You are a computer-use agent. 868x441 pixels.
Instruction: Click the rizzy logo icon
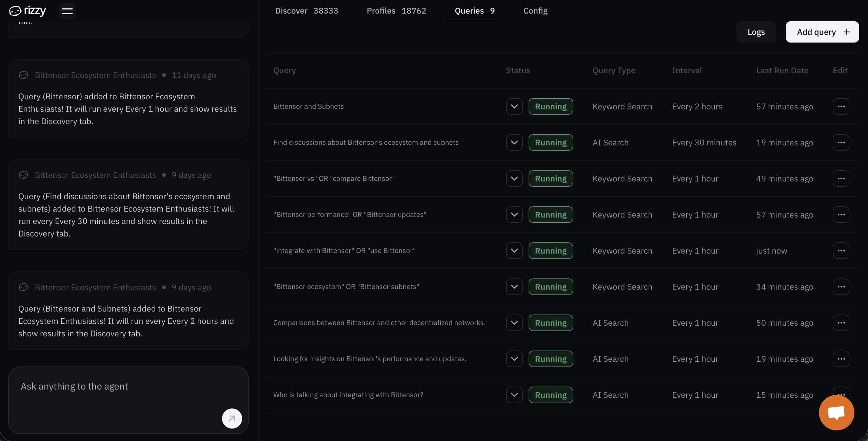click(x=15, y=11)
